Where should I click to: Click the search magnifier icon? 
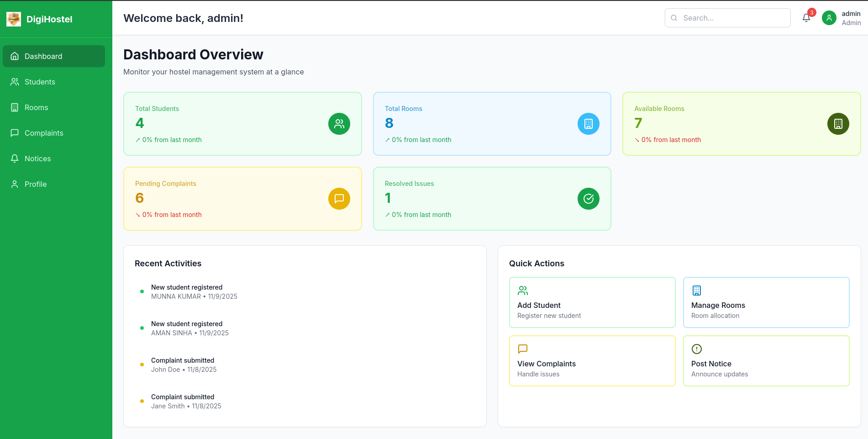pos(674,18)
